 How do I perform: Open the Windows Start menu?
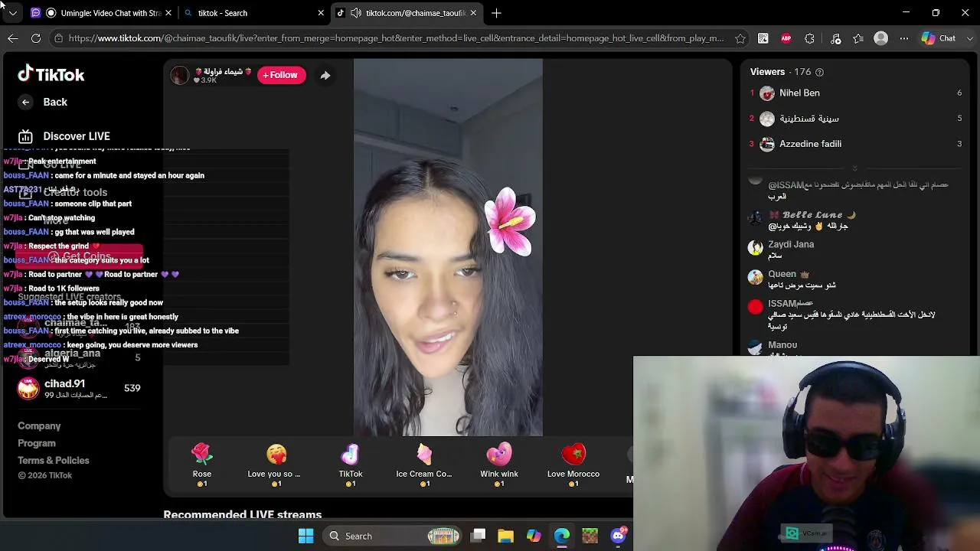click(x=306, y=536)
